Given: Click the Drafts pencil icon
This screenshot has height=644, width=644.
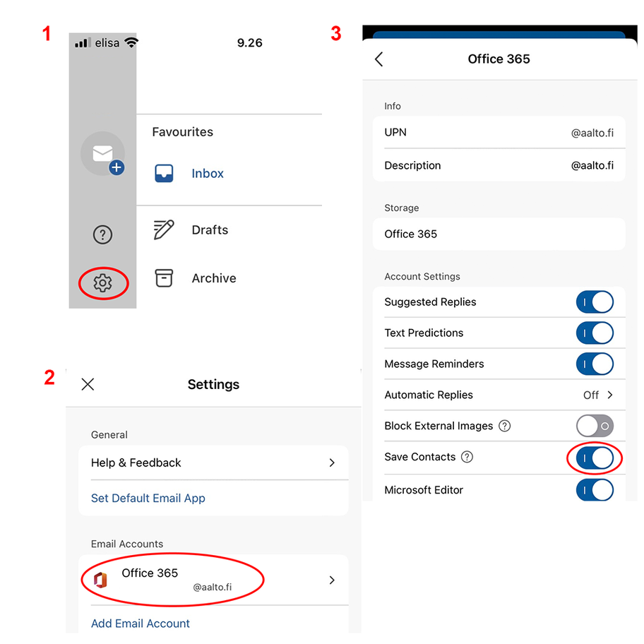Looking at the screenshot, I should [164, 230].
